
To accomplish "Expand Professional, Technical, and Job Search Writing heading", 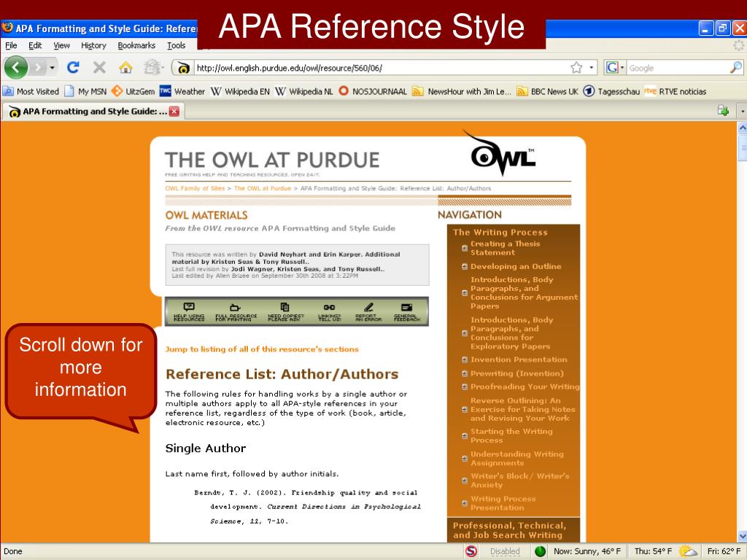I will coord(509,531).
